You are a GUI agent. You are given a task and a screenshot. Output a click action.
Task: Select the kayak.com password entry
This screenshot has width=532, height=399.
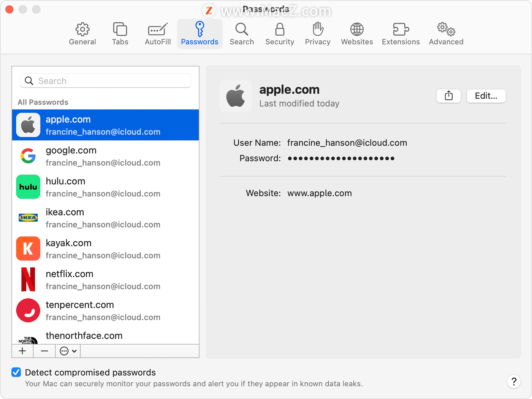[x=106, y=249]
